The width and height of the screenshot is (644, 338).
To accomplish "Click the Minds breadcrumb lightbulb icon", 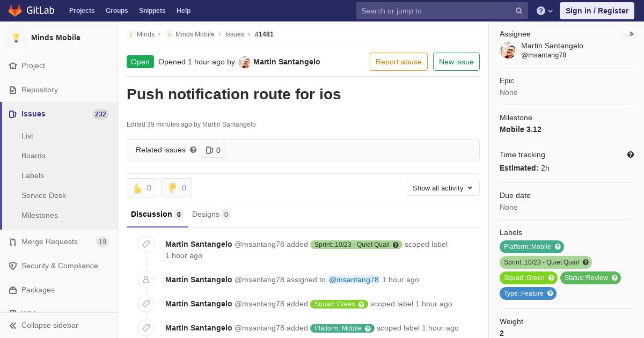I will (130, 34).
